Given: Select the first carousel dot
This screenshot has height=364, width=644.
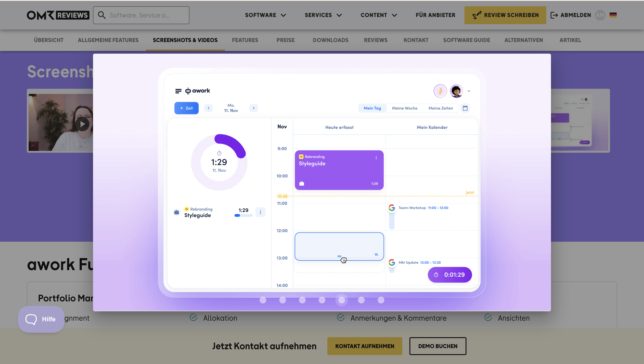Looking at the screenshot, I should [x=263, y=300].
